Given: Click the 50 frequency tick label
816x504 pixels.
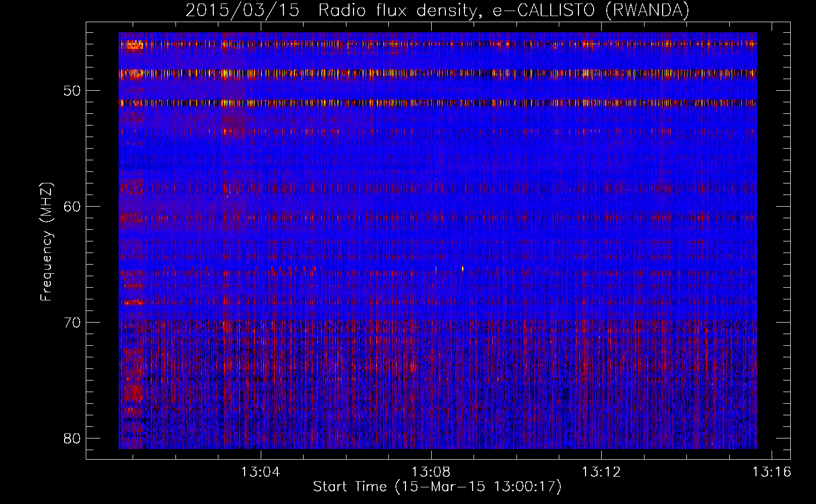Looking at the screenshot, I should [72, 91].
